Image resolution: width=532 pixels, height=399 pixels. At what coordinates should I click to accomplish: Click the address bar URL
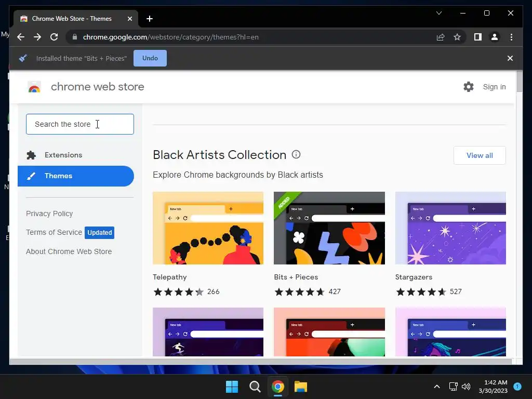click(170, 37)
